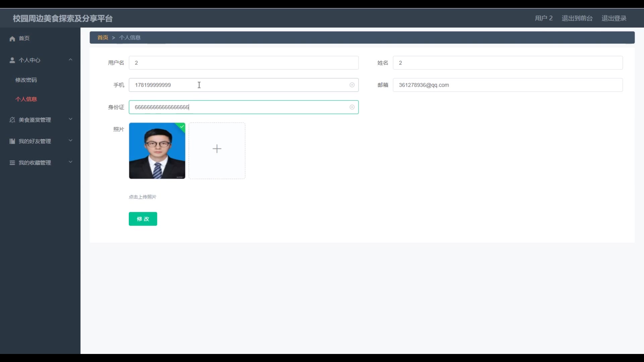
Task: Click 退出到前台 in header
Action: coord(577,18)
